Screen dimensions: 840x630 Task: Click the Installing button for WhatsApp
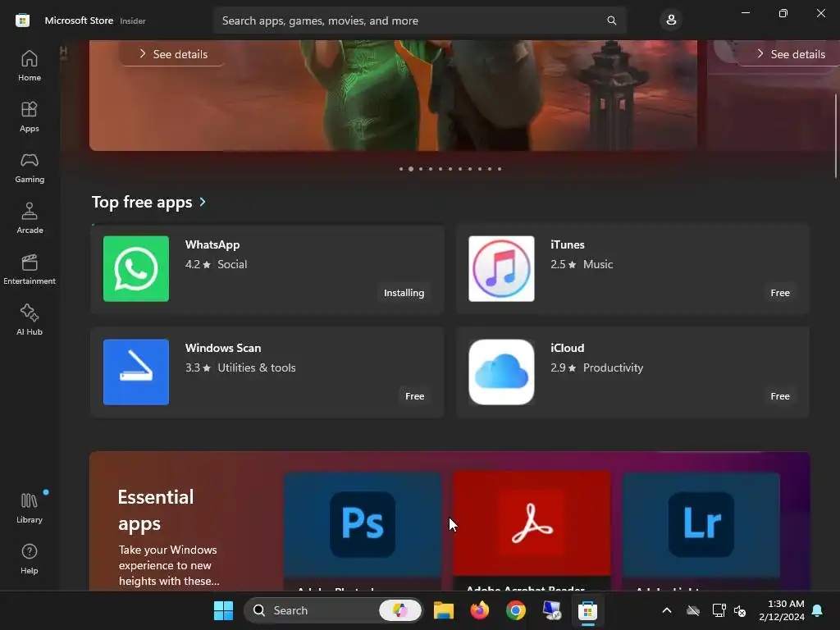pos(404,293)
